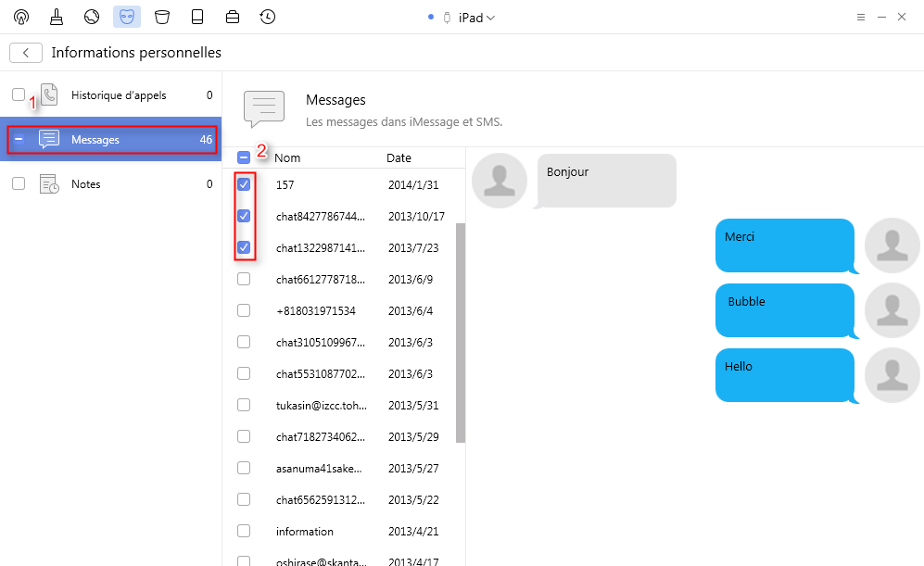This screenshot has width=924, height=566.
Task: Check the +818031971534 checkbox
Action: (x=244, y=310)
